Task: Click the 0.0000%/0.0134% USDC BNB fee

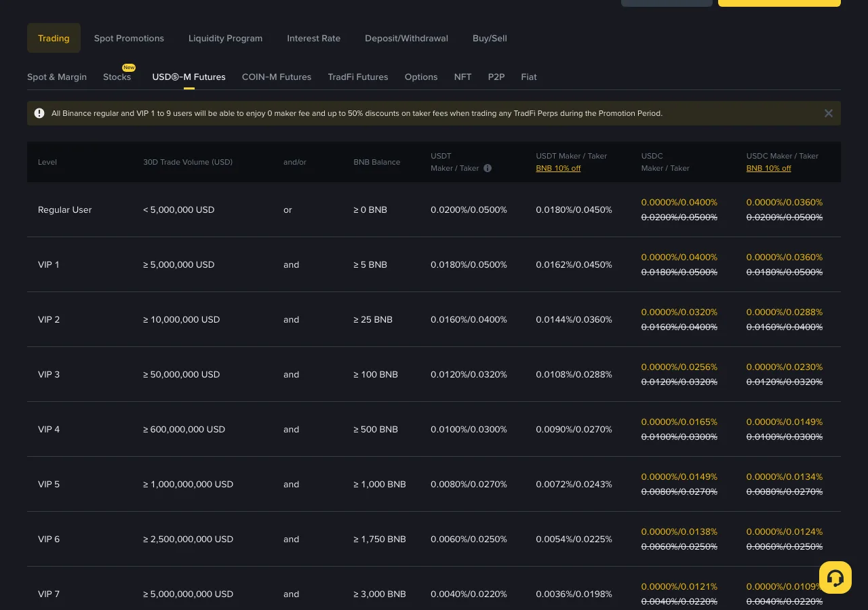Action: point(785,476)
